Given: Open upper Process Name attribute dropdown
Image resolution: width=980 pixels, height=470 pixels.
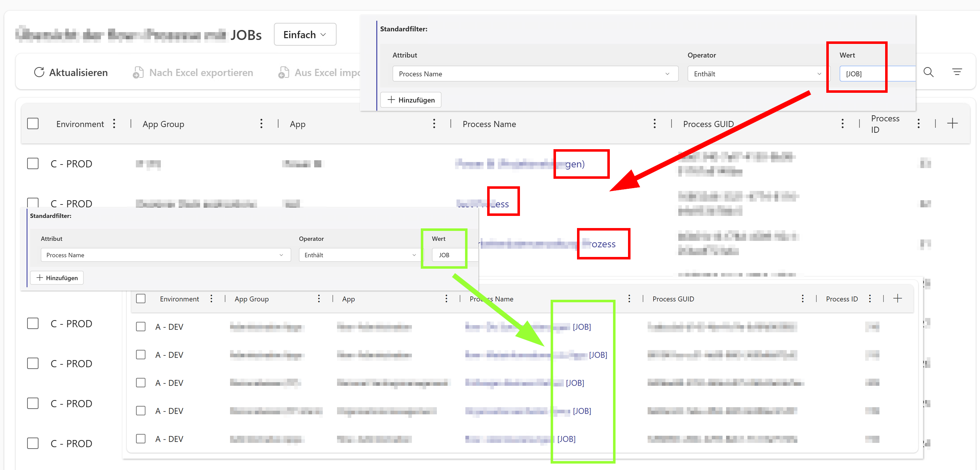Looking at the screenshot, I should coord(535,74).
